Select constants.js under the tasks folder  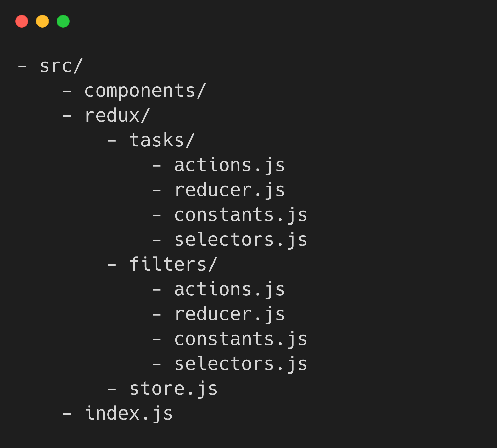tap(241, 215)
